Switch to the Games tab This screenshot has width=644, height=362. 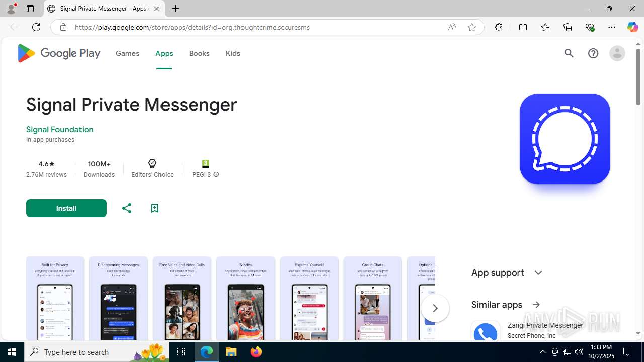tap(127, 53)
